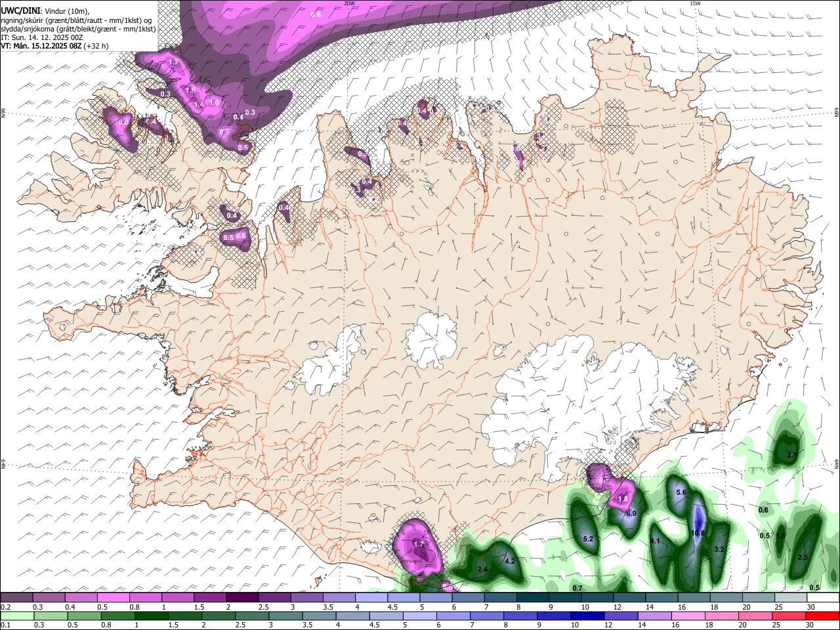Click the 1.7 snow value on the map

pos(419,544)
